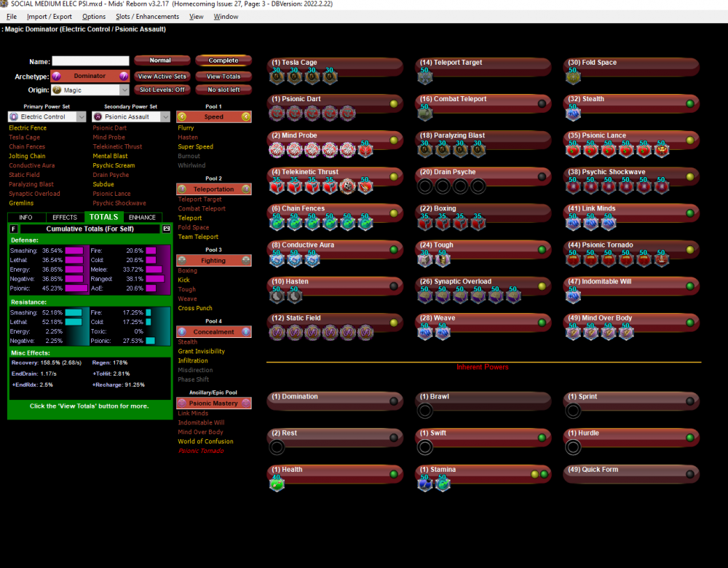
Task: Click the Teleport Target enhancement slot icon
Action: [425, 76]
